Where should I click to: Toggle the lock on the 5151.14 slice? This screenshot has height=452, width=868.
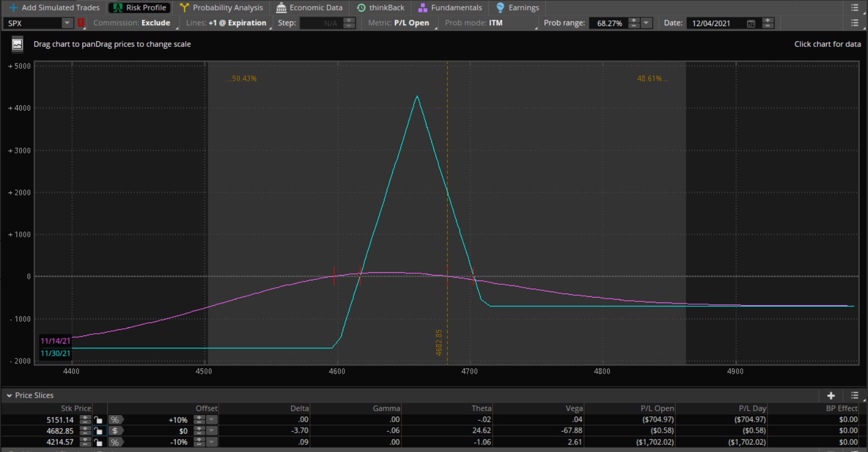[x=98, y=420]
